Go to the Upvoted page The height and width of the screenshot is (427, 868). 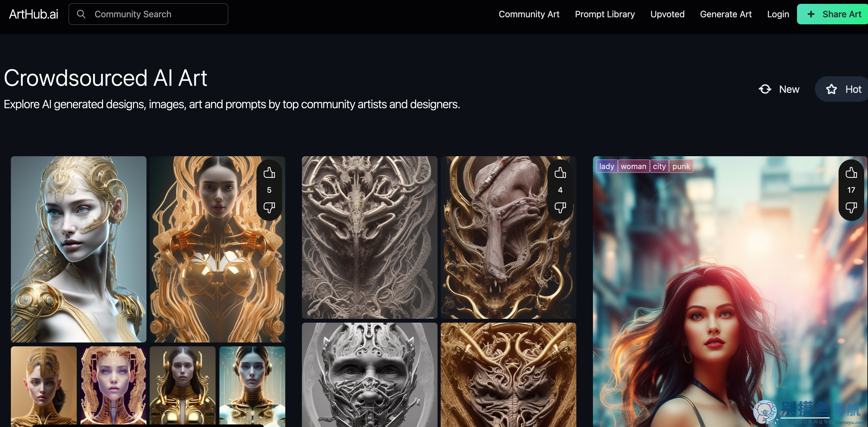tap(667, 14)
